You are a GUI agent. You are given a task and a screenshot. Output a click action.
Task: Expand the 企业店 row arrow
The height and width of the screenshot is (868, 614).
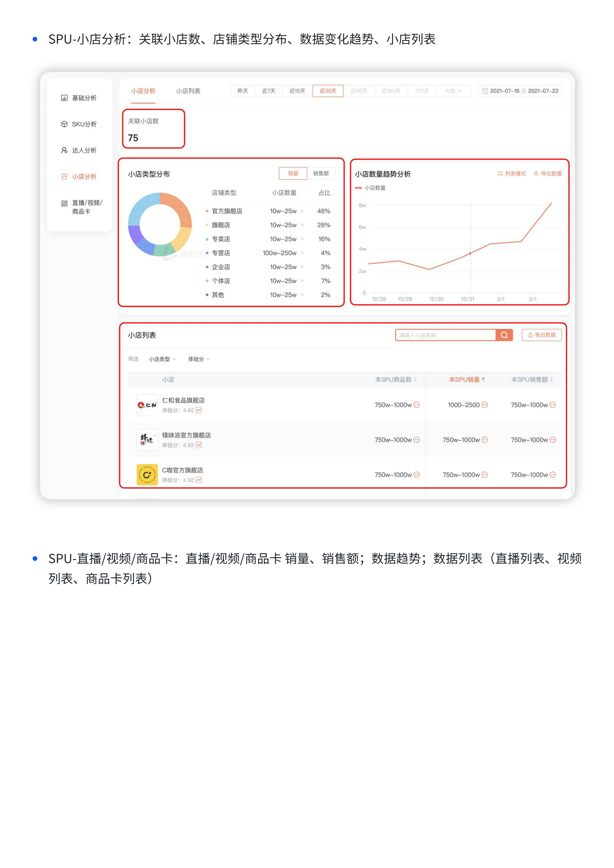[302, 267]
